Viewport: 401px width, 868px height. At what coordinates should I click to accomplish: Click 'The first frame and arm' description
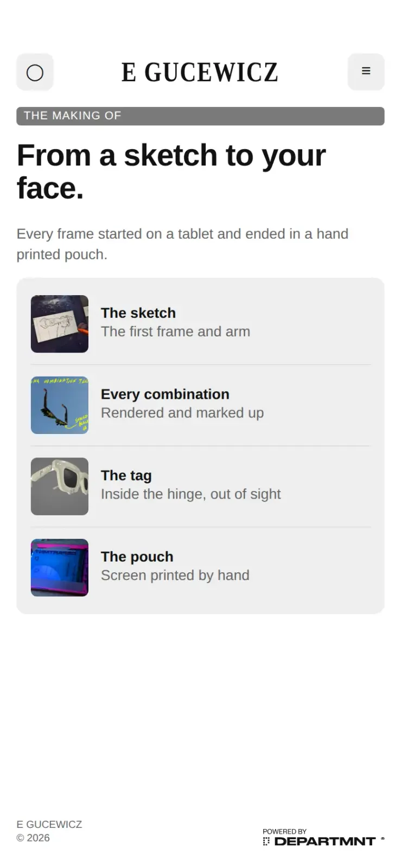176,331
